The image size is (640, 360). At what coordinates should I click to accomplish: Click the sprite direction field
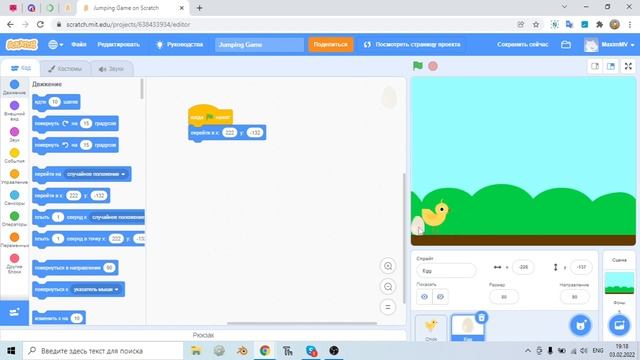click(574, 297)
